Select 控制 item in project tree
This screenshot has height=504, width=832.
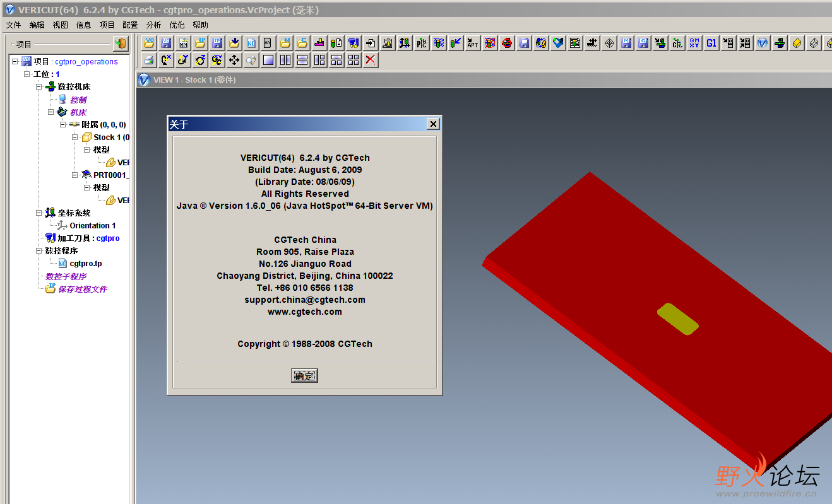pos(78,100)
